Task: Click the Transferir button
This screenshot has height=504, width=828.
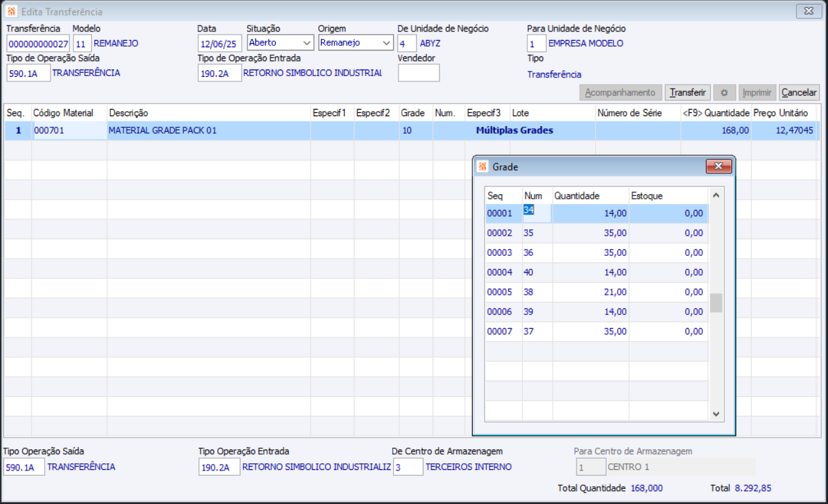Action: 687,93
